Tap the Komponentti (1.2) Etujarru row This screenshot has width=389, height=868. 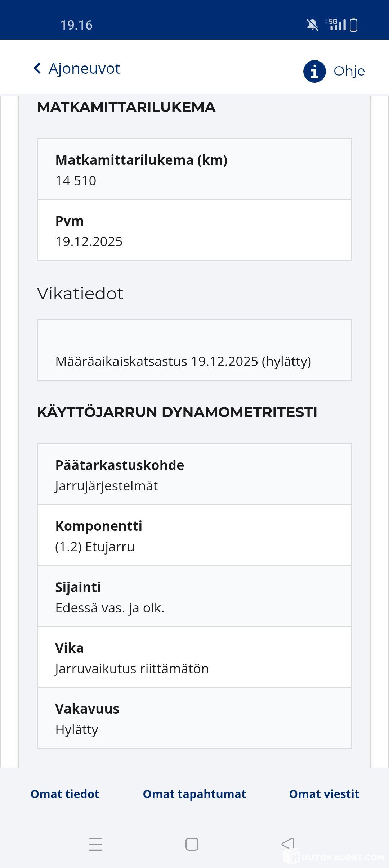click(194, 535)
